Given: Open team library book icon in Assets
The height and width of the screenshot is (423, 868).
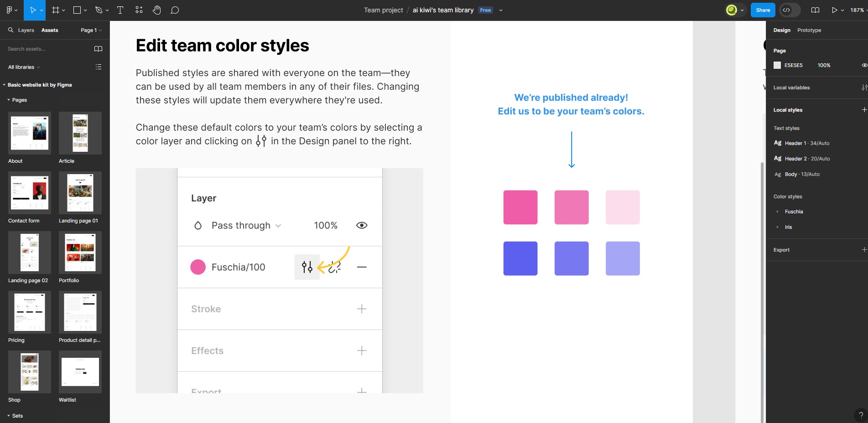Looking at the screenshot, I should tap(98, 49).
